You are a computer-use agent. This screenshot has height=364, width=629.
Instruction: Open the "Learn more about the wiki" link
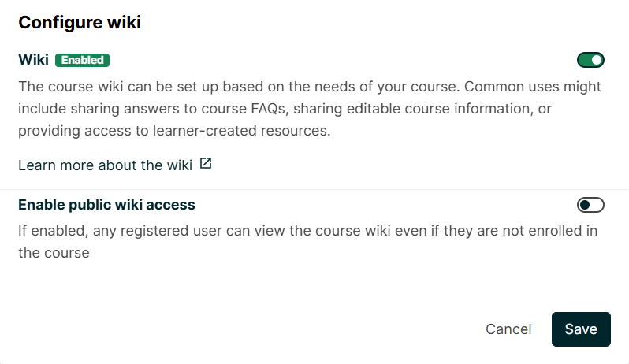tap(105, 165)
